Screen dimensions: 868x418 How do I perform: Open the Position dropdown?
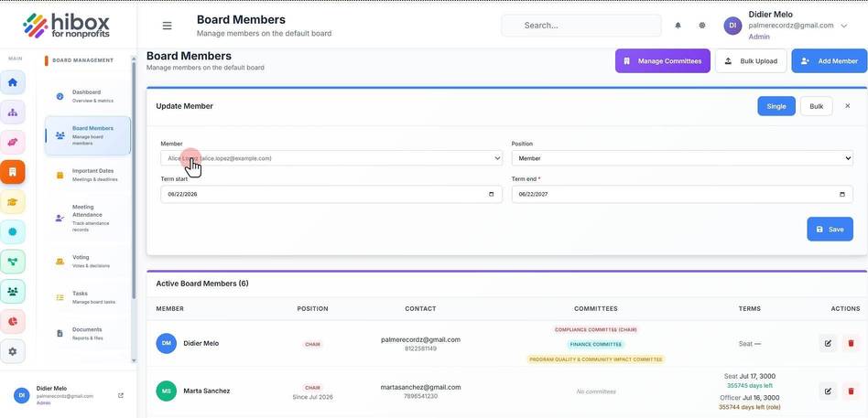(x=682, y=158)
